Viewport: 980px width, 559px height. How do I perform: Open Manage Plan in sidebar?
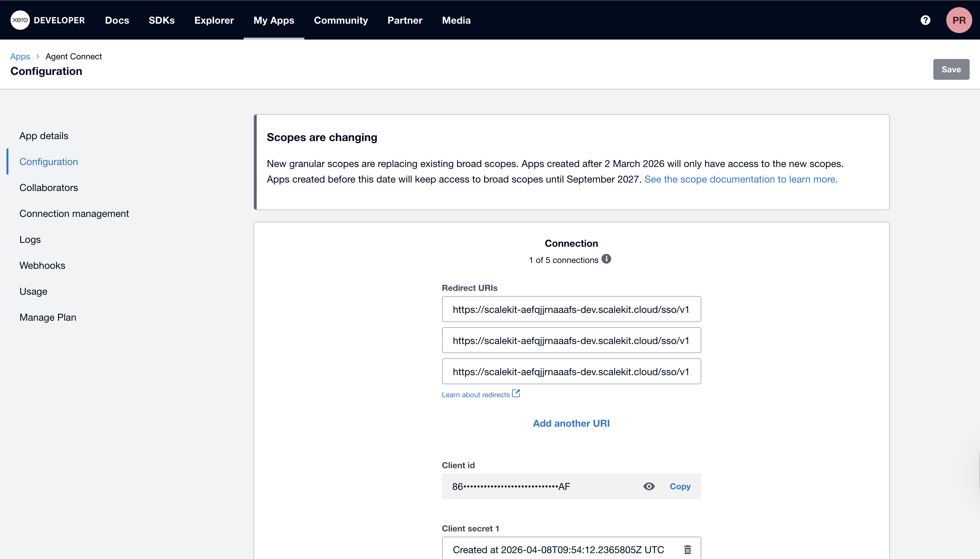pyautogui.click(x=48, y=317)
